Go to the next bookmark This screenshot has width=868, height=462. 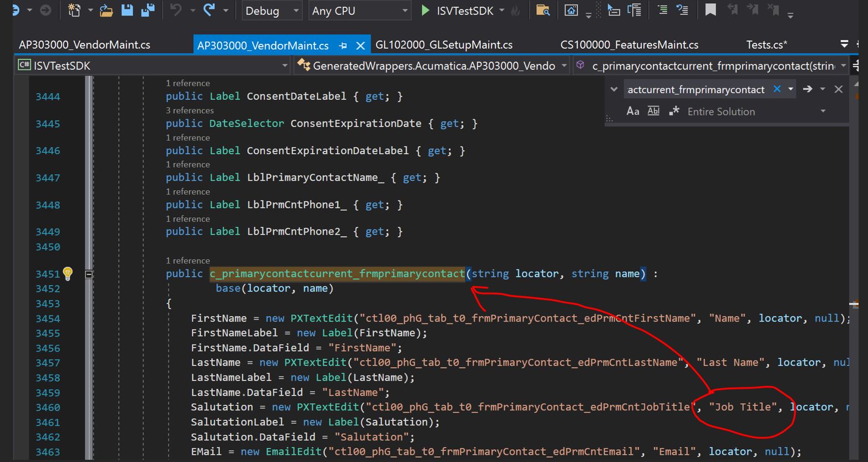click(753, 9)
